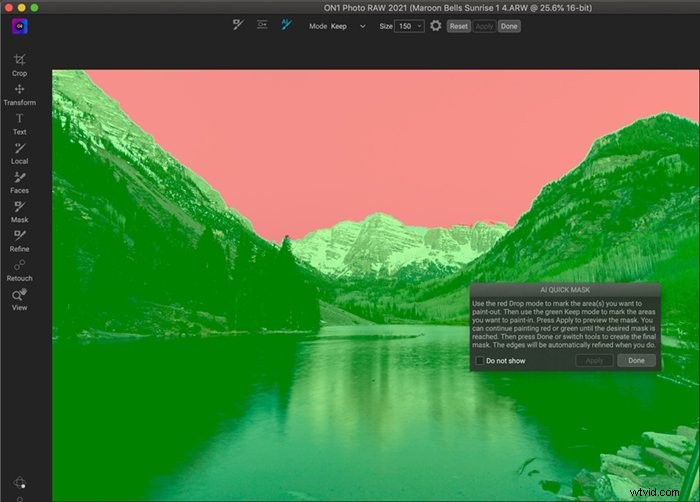Click the red macOS close button
700x502 pixels.
click(8, 8)
